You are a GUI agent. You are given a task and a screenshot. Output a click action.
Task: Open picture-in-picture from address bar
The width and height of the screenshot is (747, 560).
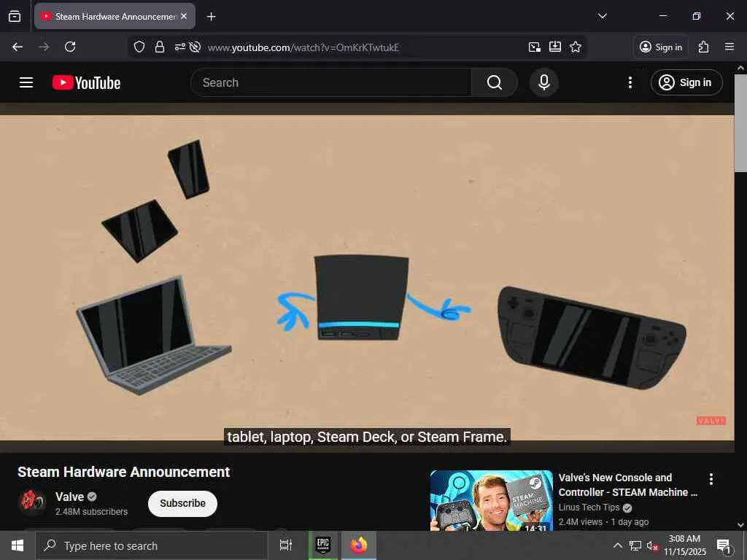(x=535, y=47)
